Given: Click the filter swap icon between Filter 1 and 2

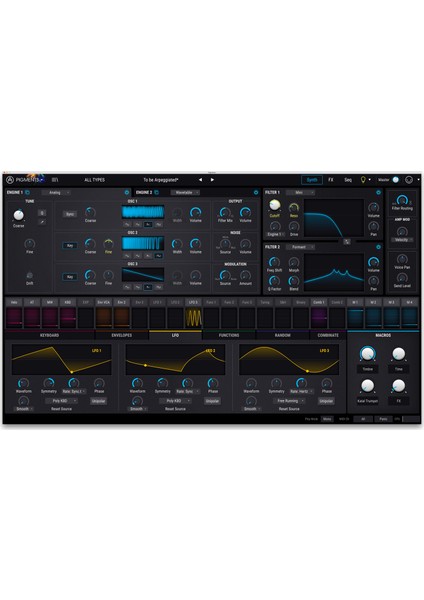Looking at the screenshot, I should point(347,241).
